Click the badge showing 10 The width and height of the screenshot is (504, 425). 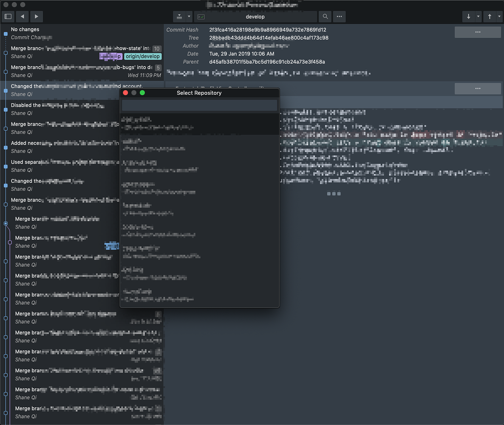coord(156,48)
